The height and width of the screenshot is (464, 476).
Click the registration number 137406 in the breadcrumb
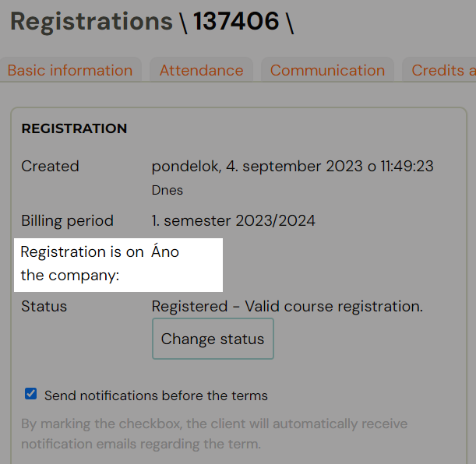(236, 21)
